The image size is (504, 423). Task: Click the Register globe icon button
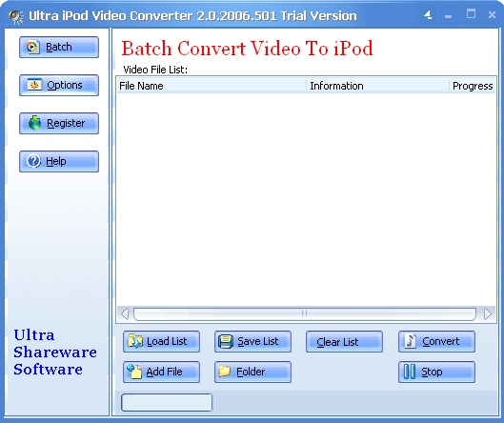point(59,123)
